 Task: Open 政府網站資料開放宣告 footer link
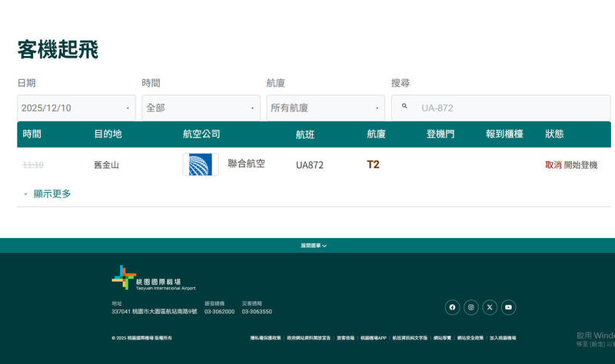(309, 338)
